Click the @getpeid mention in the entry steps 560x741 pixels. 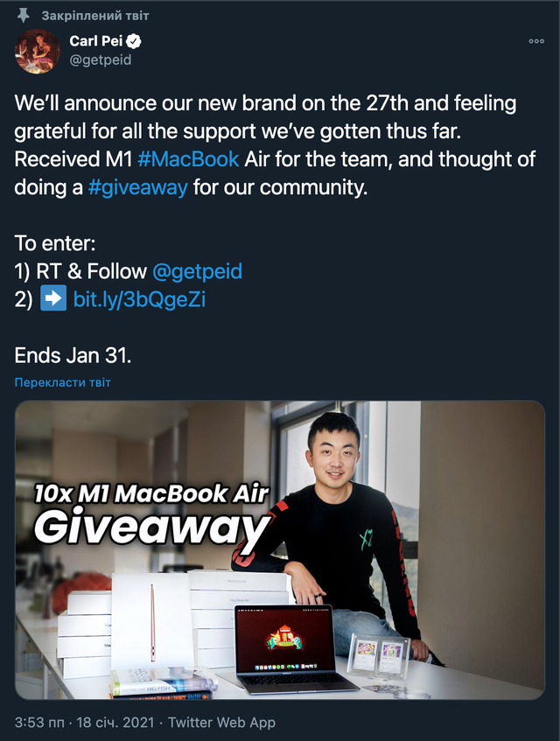197,272
